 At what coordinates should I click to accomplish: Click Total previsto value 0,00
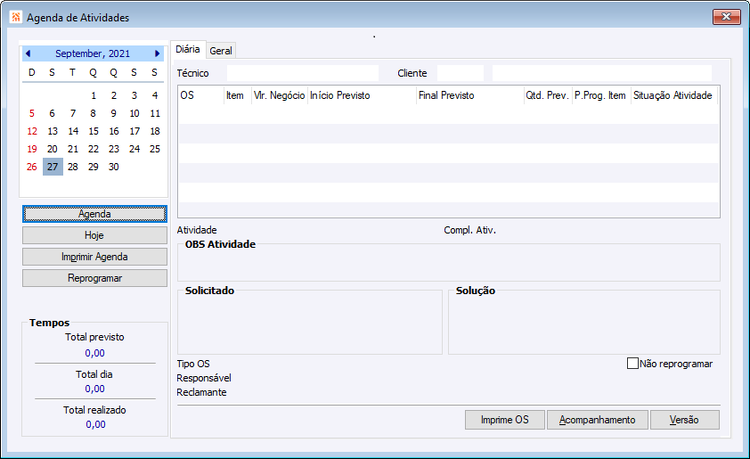pos(95,353)
